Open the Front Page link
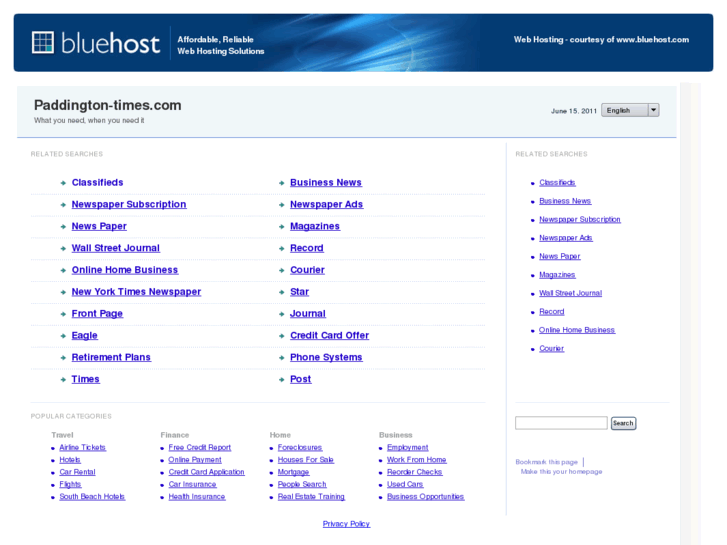Viewport: 727px width, 545px height. pos(97,314)
